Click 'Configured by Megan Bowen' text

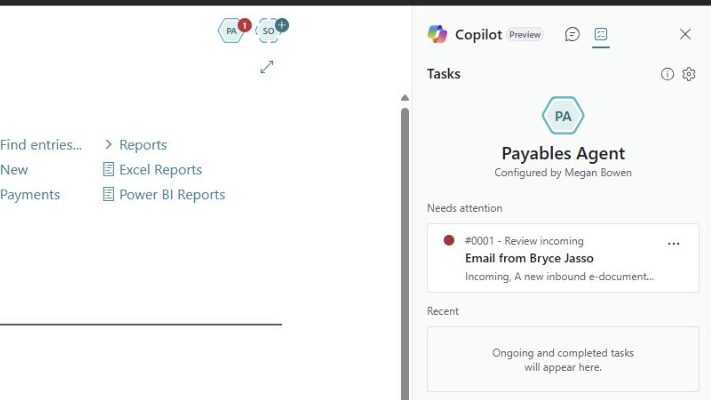pos(563,173)
